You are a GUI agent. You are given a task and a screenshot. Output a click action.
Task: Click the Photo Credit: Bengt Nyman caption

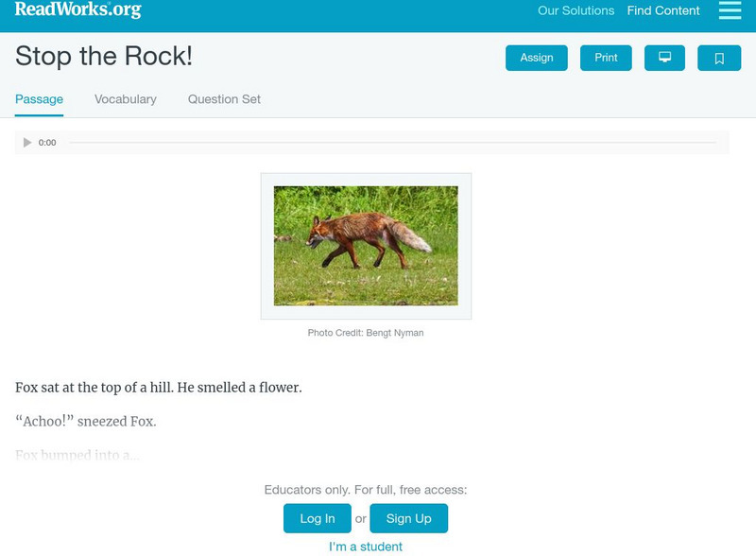coord(366,333)
